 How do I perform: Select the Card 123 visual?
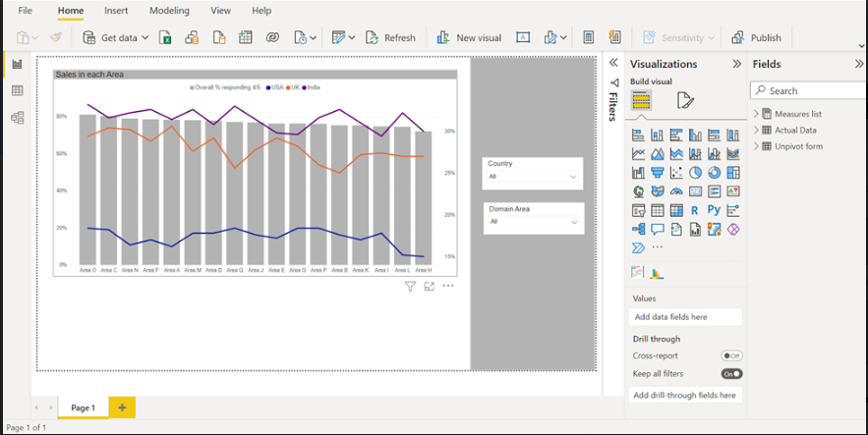(695, 191)
